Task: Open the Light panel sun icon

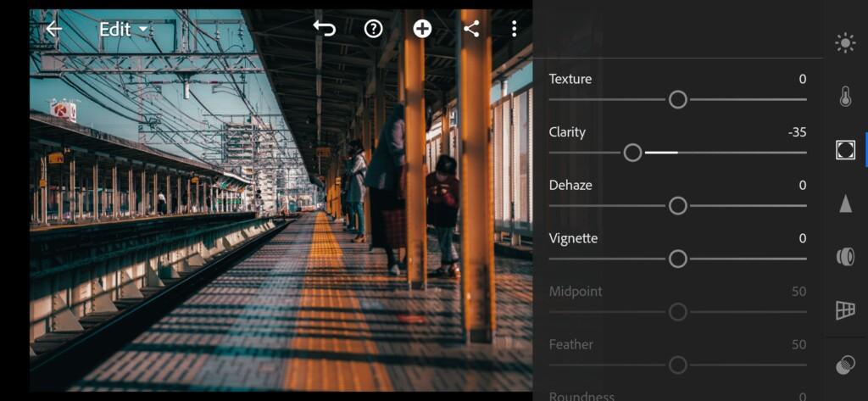Action: point(845,43)
